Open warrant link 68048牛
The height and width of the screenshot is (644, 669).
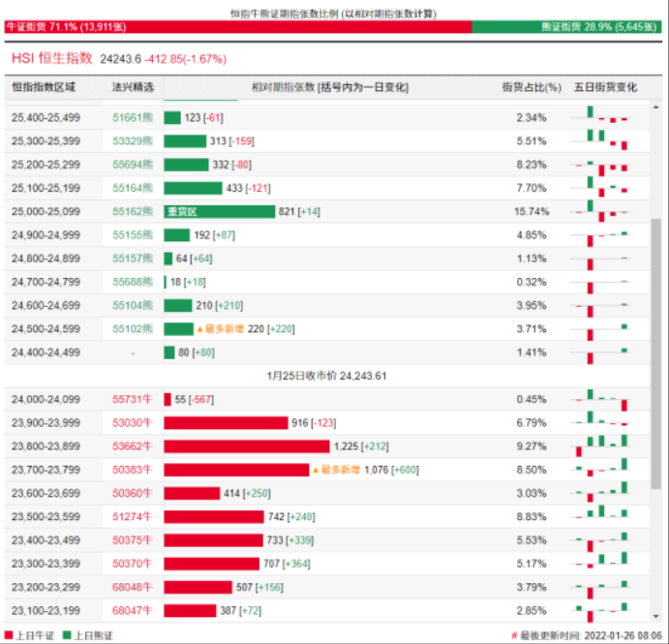click(133, 587)
